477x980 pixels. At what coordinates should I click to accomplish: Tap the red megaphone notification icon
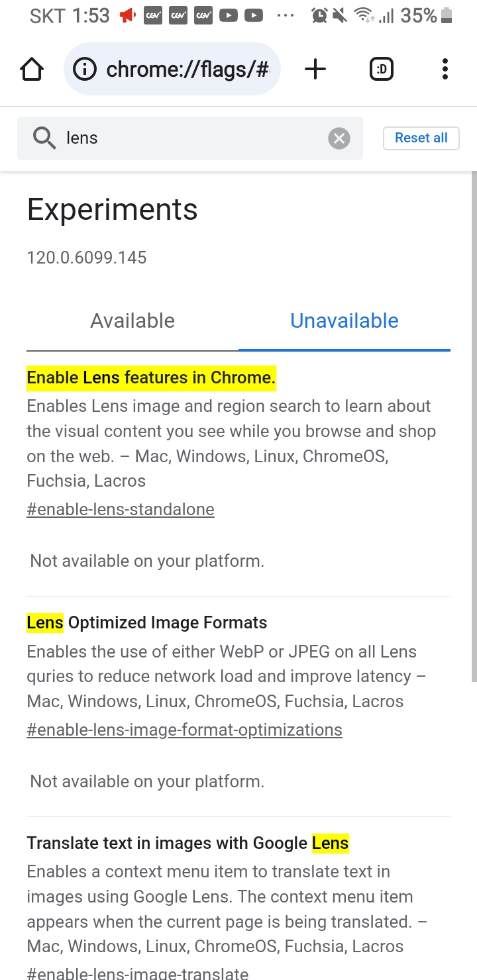pos(128,15)
